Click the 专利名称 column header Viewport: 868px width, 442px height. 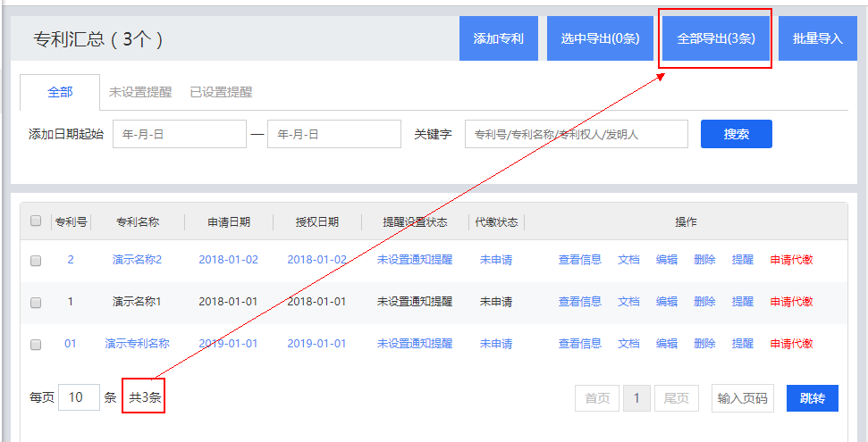(x=138, y=222)
